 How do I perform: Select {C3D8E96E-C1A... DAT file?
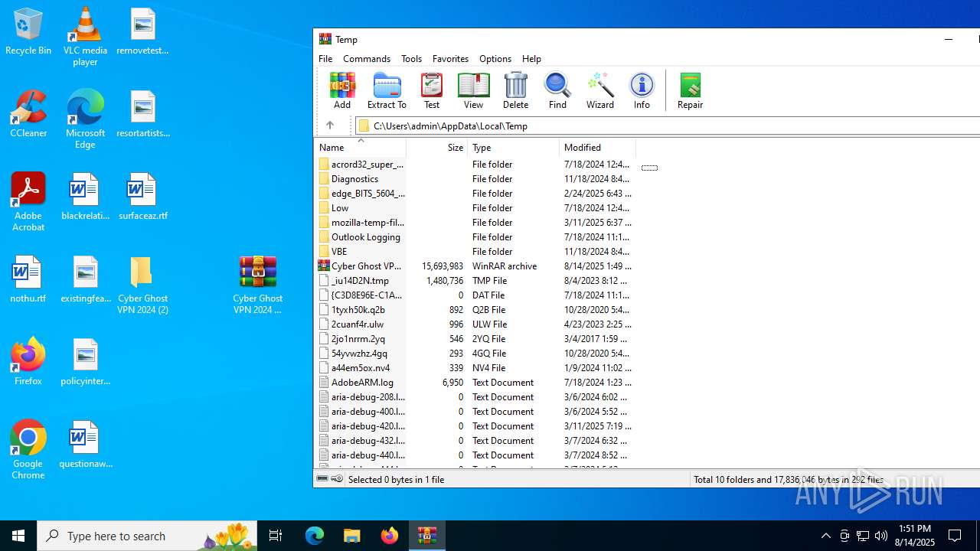click(x=475, y=295)
